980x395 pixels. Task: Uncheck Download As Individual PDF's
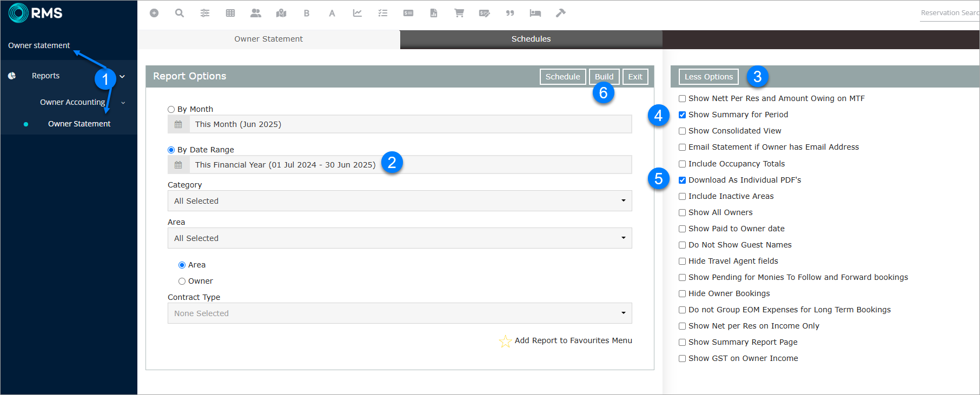[x=683, y=180]
